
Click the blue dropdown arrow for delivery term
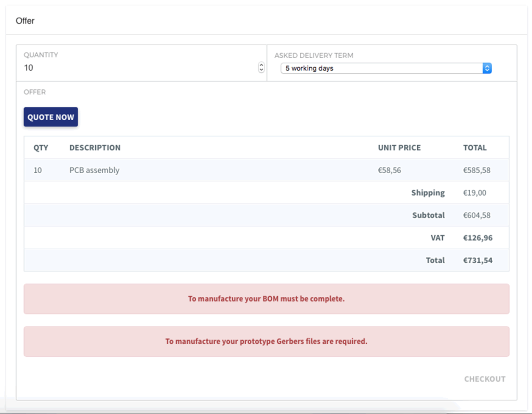(487, 68)
